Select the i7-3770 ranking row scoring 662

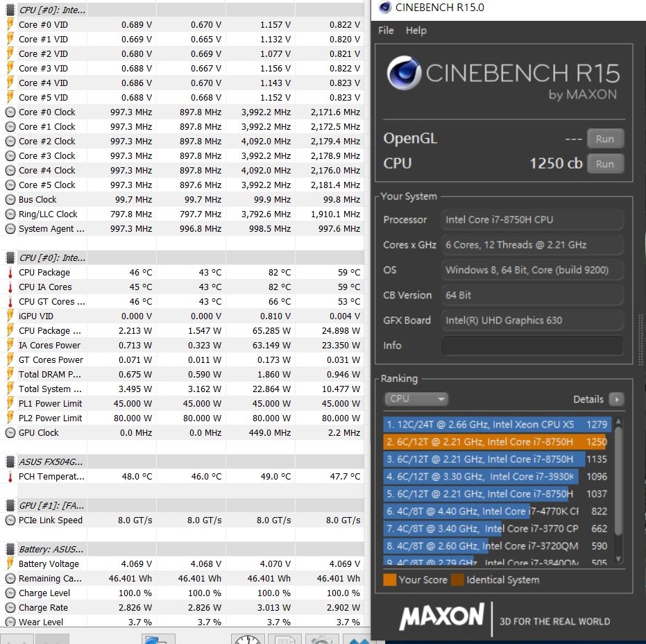point(498,528)
